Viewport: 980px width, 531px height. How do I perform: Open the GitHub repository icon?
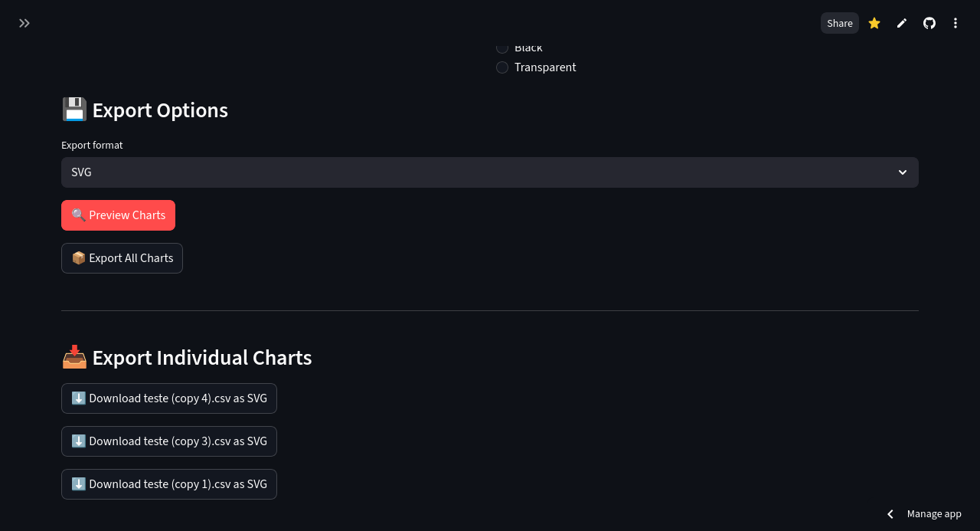pyautogui.click(x=929, y=23)
